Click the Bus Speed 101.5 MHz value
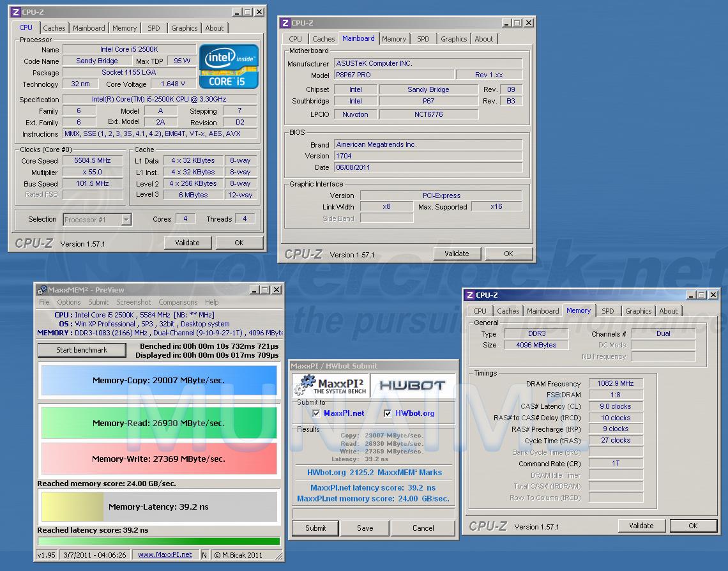Image resolution: width=728 pixels, height=571 pixels. [93, 183]
